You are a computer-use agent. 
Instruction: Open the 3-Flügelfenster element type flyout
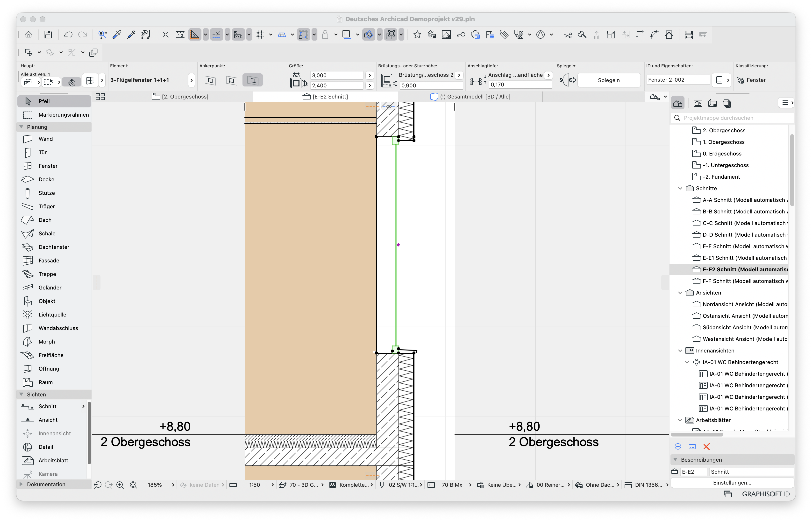point(192,81)
